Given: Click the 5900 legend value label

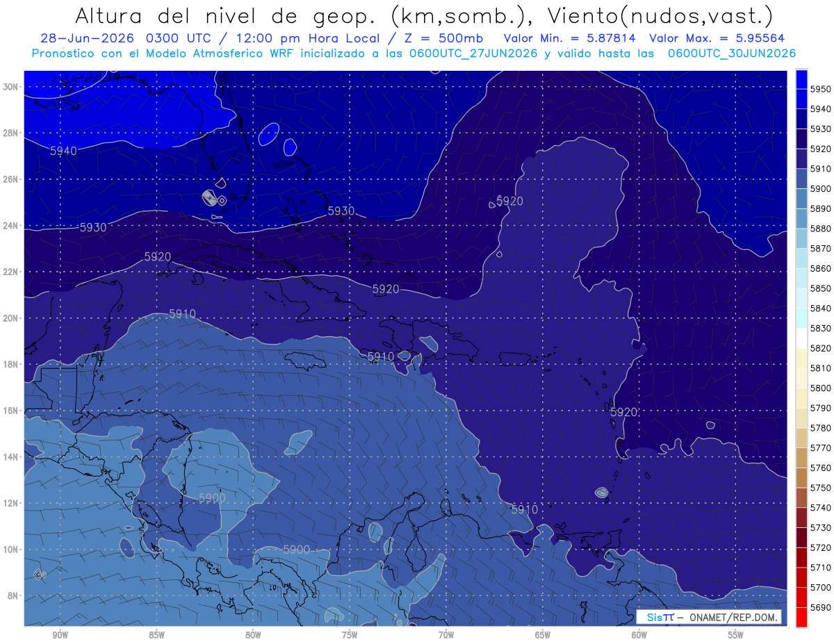Looking at the screenshot, I should tap(821, 189).
